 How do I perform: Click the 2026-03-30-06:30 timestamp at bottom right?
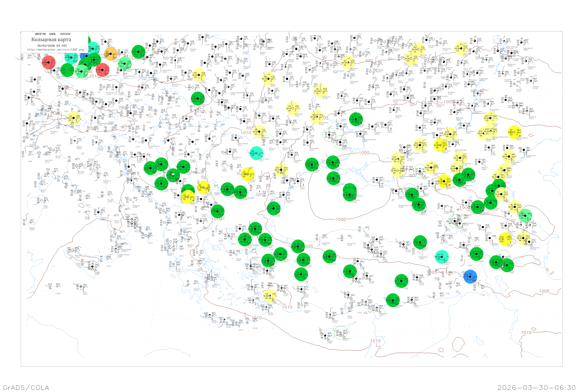[536, 387]
